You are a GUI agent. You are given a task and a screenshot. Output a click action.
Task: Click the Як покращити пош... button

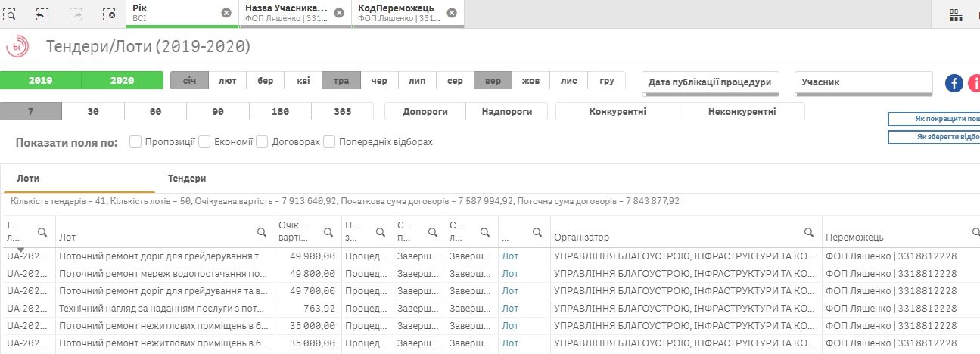(x=934, y=119)
